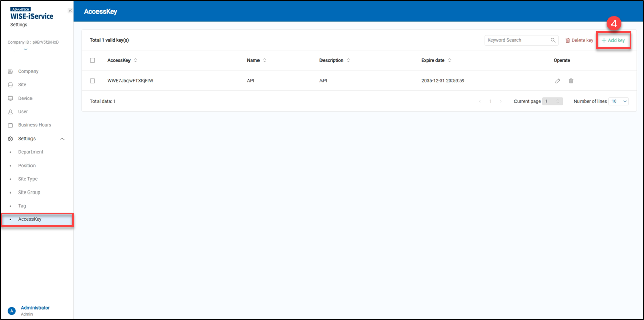Select the Site icon in the sidebar
Viewport: 644px width, 320px height.
tap(10, 84)
